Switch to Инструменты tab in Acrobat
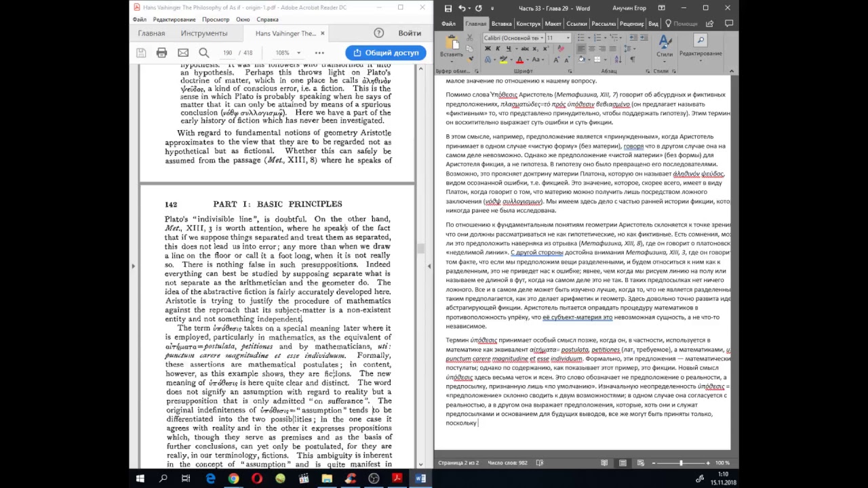The height and width of the screenshot is (488, 868). (204, 33)
